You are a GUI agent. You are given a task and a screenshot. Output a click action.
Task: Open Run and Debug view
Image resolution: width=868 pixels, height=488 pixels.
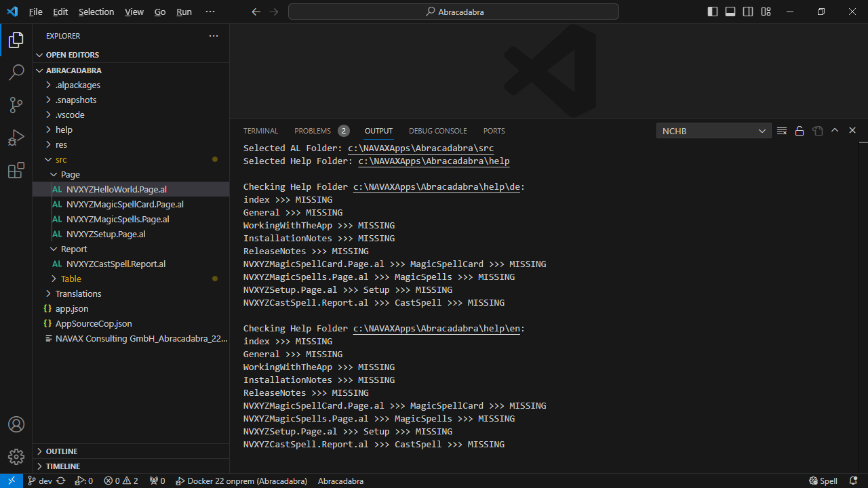coord(16,138)
